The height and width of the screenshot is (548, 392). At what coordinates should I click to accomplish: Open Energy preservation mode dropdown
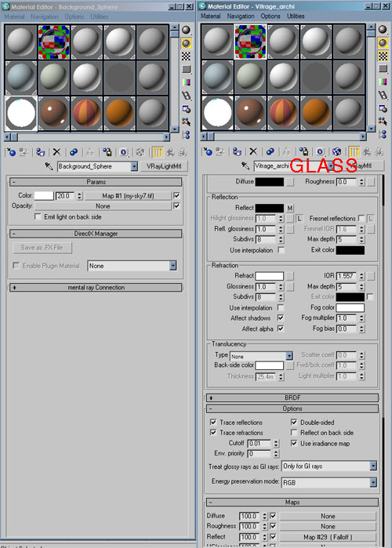(x=373, y=482)
